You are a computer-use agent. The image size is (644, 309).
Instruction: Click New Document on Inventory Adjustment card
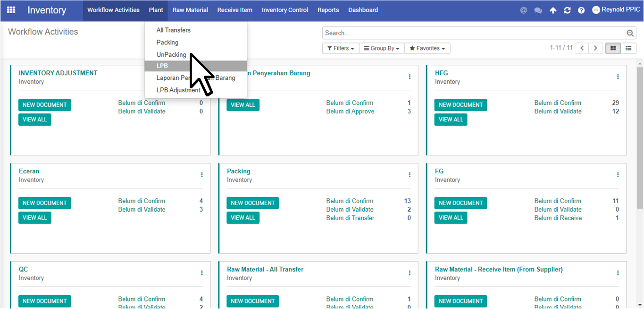45,105
